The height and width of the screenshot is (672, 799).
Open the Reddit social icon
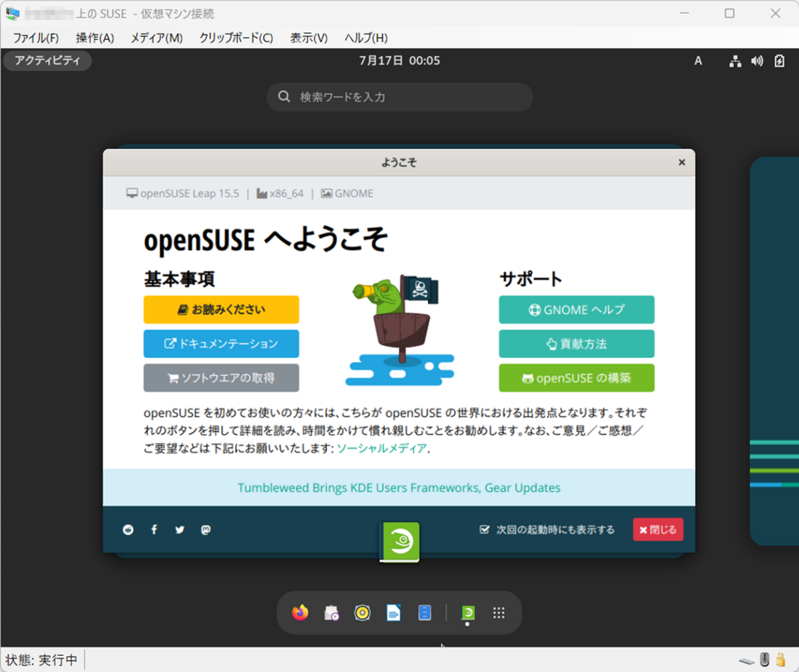click(x=128, y=530)
